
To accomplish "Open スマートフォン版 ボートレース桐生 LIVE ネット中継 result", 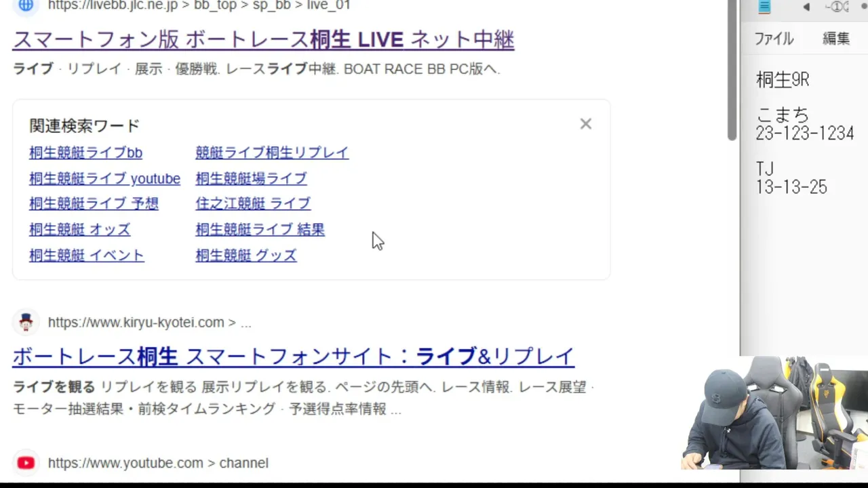I will [263, 40].
